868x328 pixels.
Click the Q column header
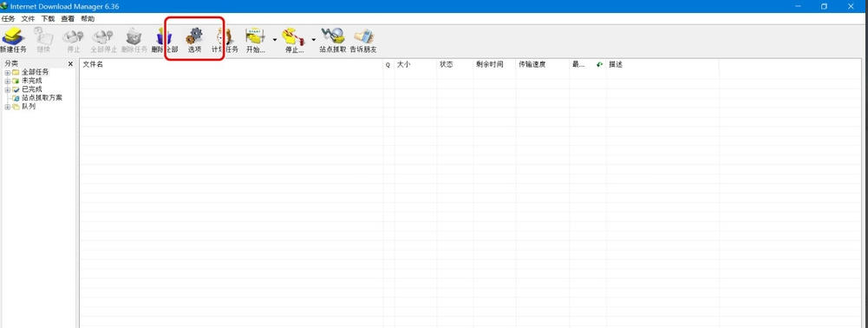[388, 65]
